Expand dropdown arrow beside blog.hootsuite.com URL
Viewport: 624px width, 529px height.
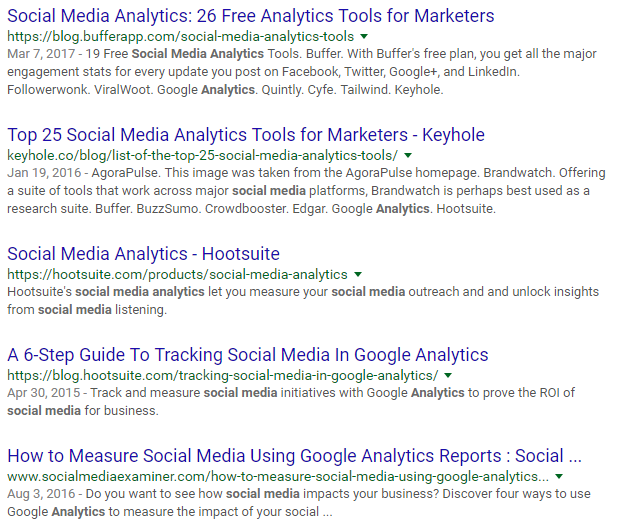[448, 375]
